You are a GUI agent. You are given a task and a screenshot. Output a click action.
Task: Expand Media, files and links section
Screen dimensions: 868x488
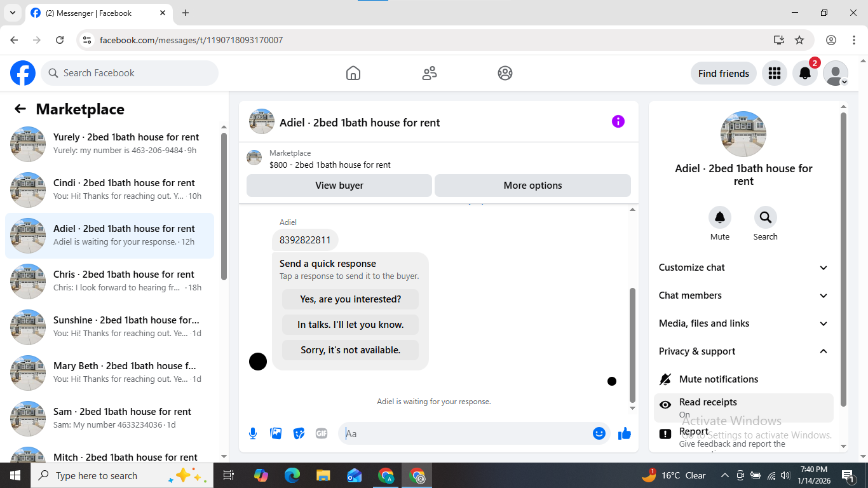click(743, 323)
